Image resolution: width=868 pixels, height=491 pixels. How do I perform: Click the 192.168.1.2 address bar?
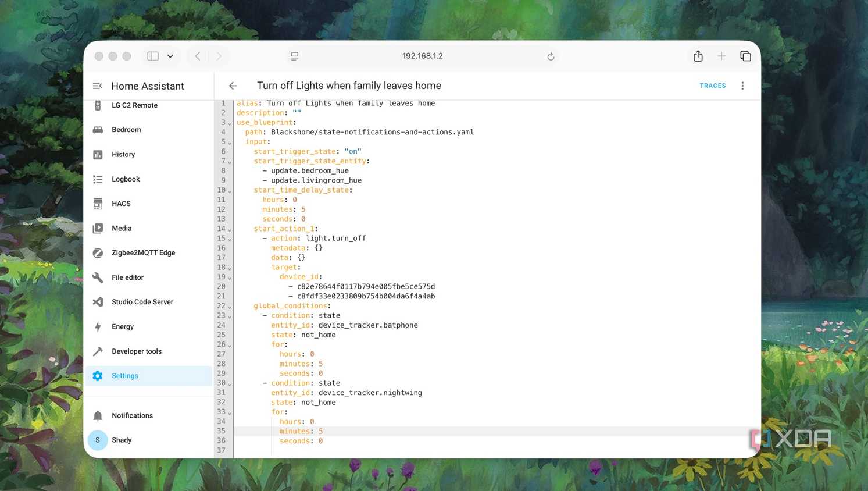tap(423, 56)
